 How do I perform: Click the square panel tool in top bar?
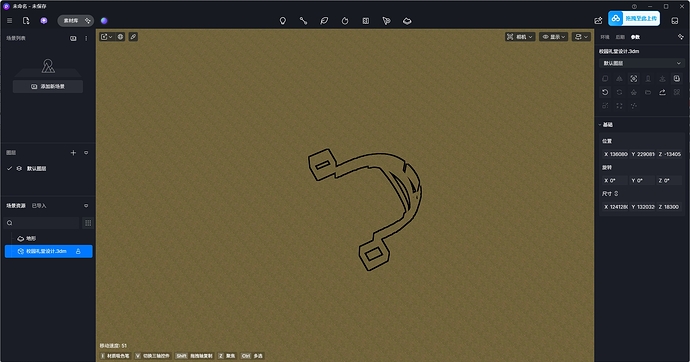click(366, 21)
